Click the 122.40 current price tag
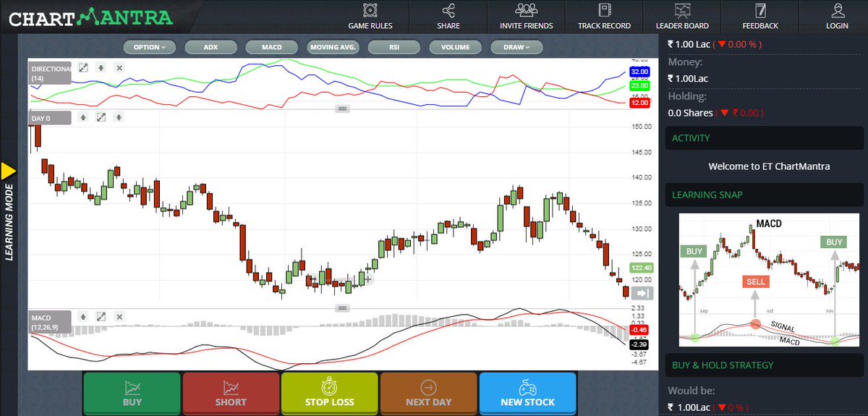 tap(642, 267)
